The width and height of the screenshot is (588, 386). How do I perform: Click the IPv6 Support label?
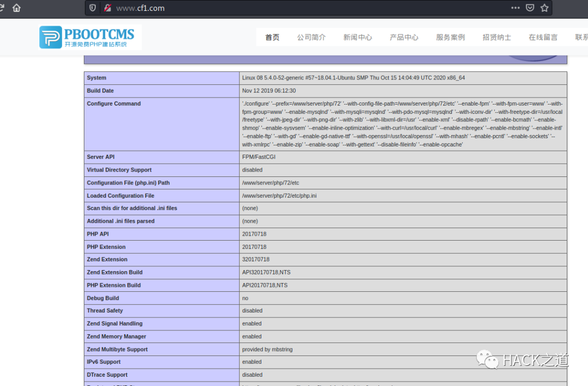(103, 362)
